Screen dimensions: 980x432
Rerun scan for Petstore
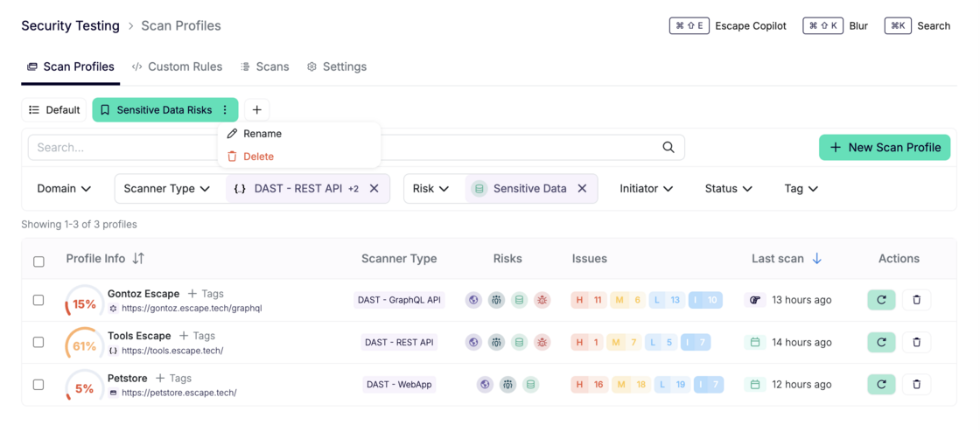click(x=881, y=384)
